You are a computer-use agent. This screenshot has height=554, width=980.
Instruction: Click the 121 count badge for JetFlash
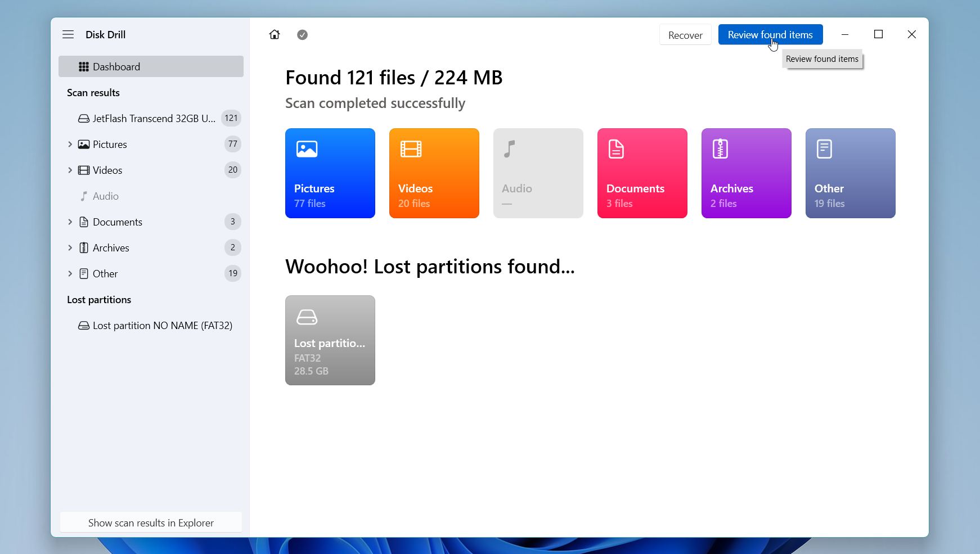[x=231, y=118]
